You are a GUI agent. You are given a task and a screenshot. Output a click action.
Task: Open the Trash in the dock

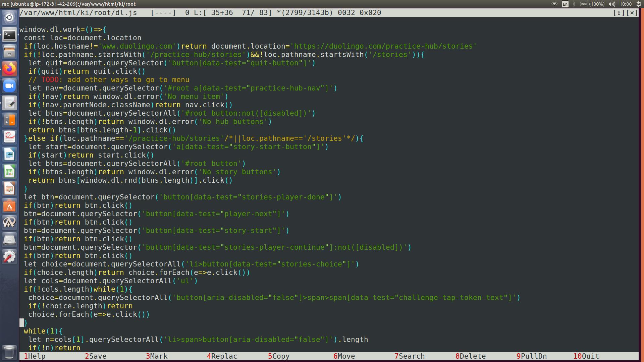[x=9, y=352]
